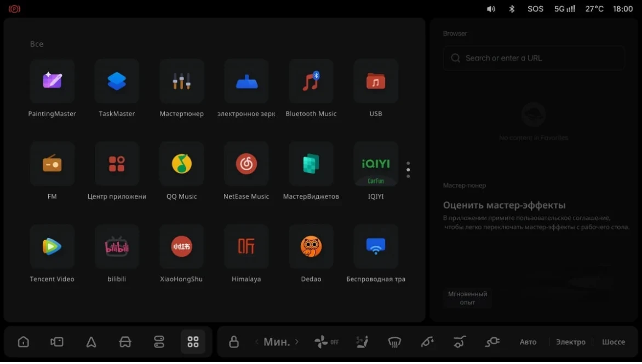Open FM radio app
642x364 pixels.
tap(52, 164)
